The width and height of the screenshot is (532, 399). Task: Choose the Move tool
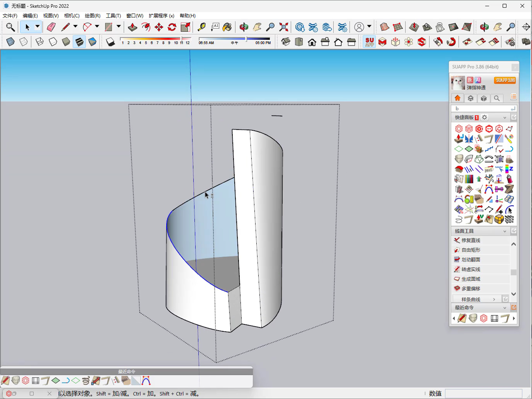pyautogui.click(x=159, y=27)
